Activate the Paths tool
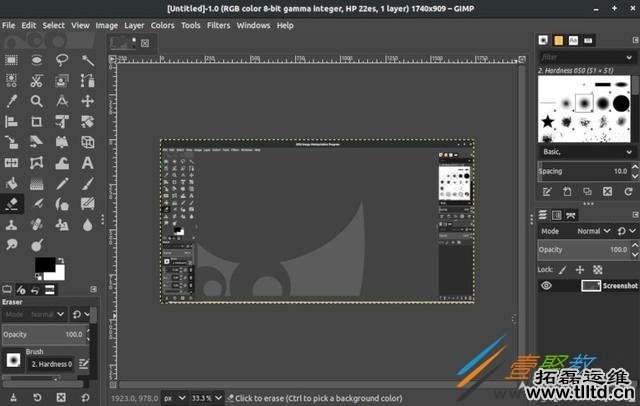Screen dimensions: 640x406 tap(88, 81)
